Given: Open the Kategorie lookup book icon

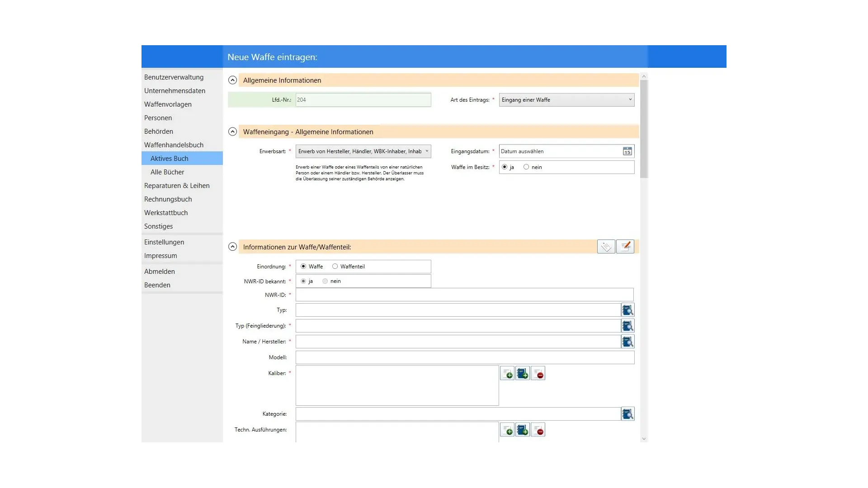Looking at the screenshot, I should click(x=627, y=414).
